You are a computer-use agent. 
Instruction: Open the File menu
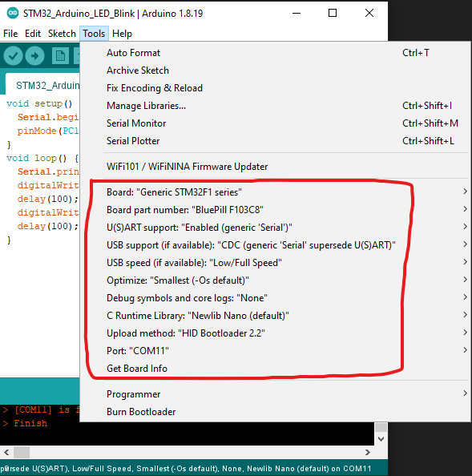(x=10, y=34)
